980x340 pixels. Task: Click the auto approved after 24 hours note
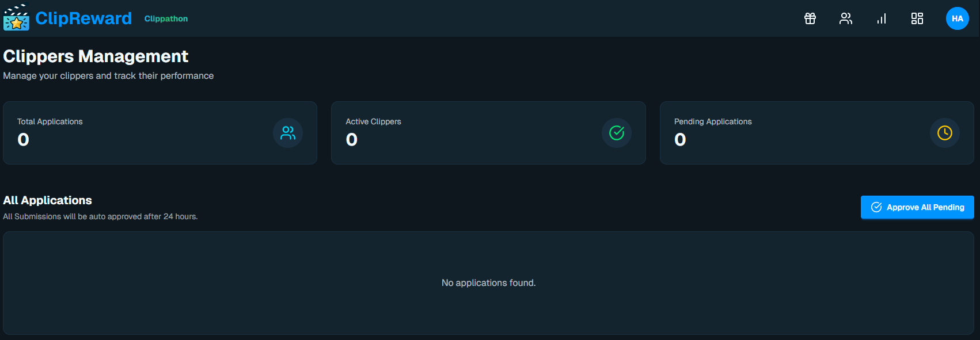100,217
